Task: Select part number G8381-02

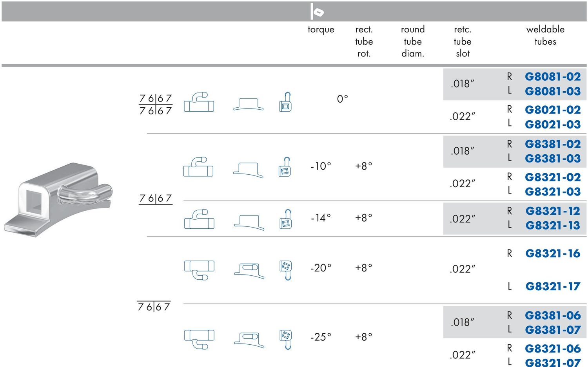Action: 553,144
